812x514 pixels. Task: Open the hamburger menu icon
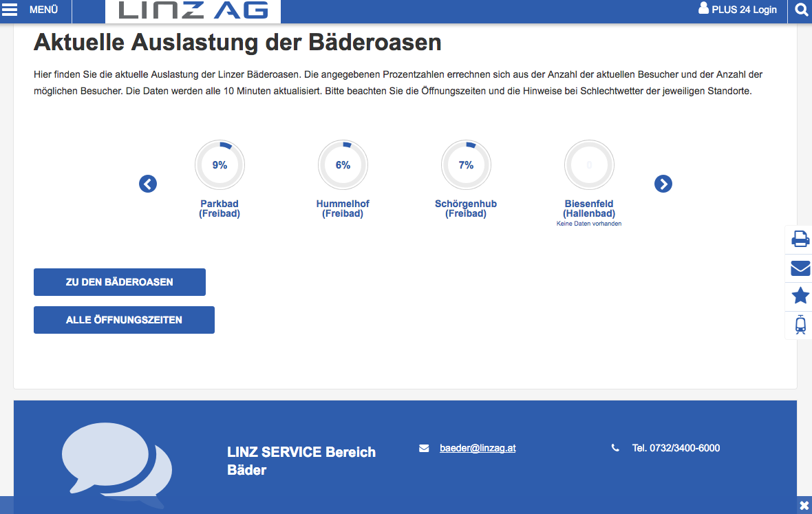[x=10, y=10]
